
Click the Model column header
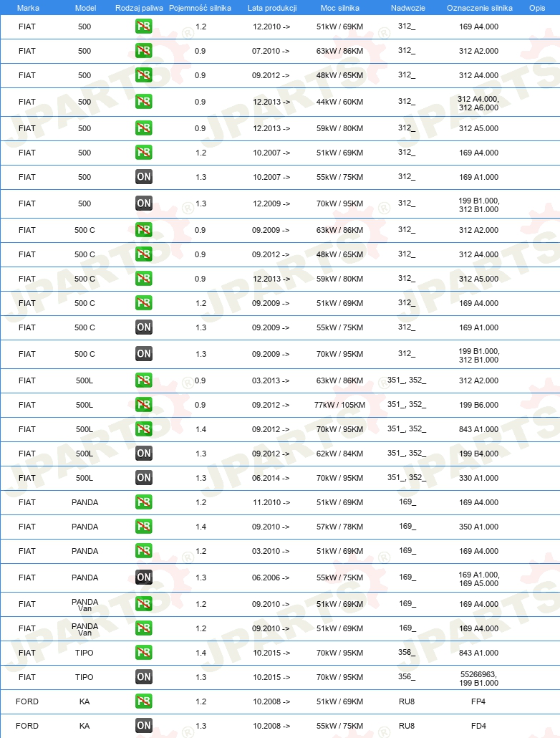86,8
